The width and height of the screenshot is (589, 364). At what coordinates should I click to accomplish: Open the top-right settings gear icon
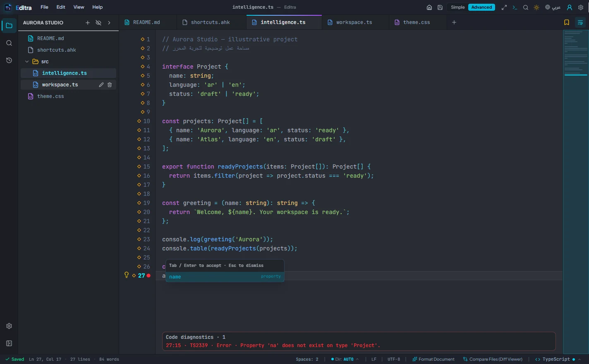click(581, 7)
